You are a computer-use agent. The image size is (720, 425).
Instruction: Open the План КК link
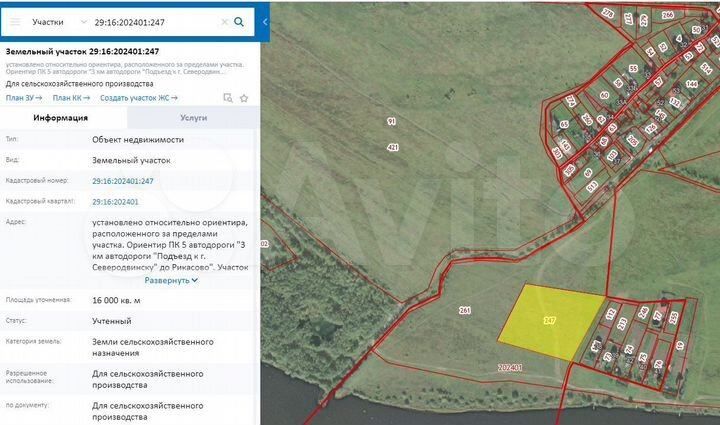[x=71, y=98]
